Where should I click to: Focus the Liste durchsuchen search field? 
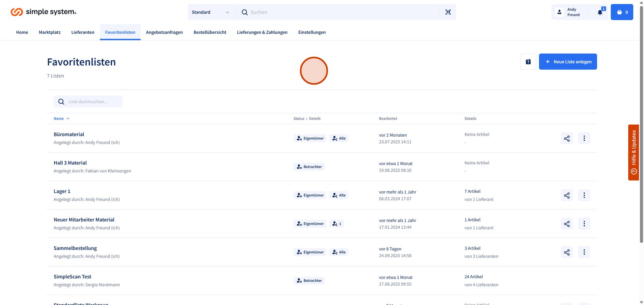[x=93, y=102]
